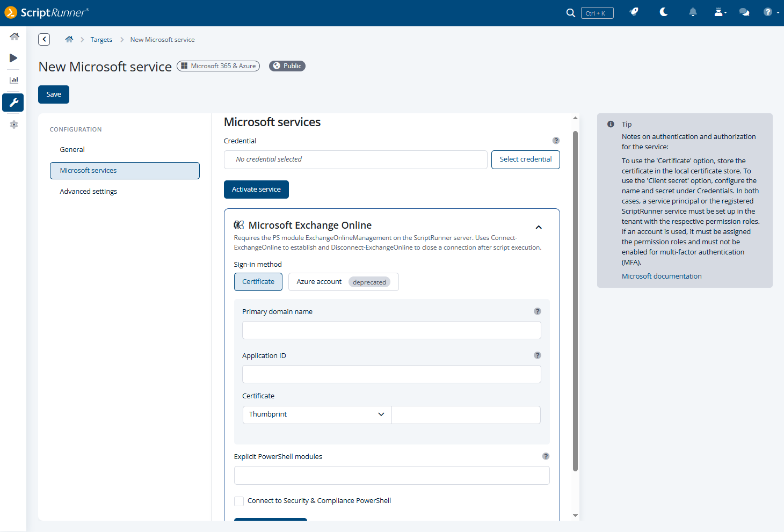Toggle dark mode moon icon

point(664,12)
